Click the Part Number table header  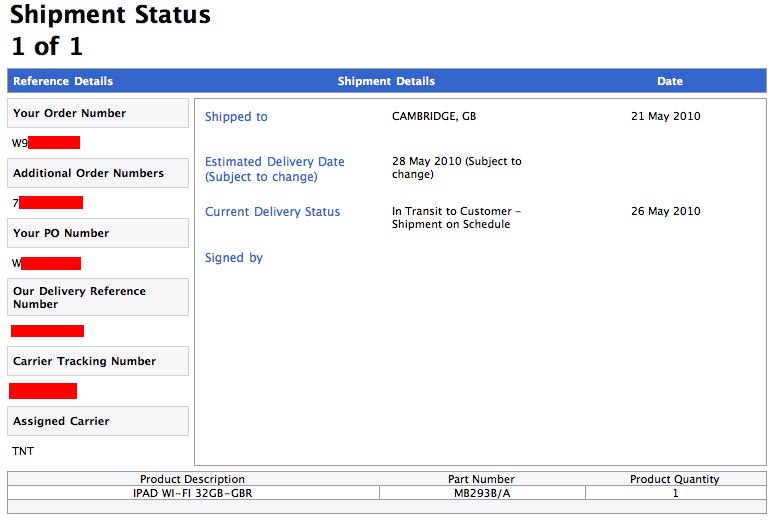tap(482, 480)
